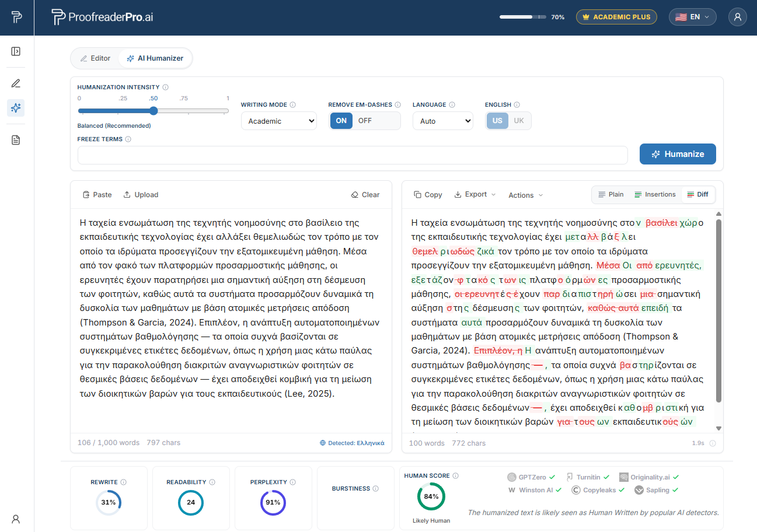Open the documents icon in the sidebar
This screenshot has width=757, height=532.
(16, 140)
